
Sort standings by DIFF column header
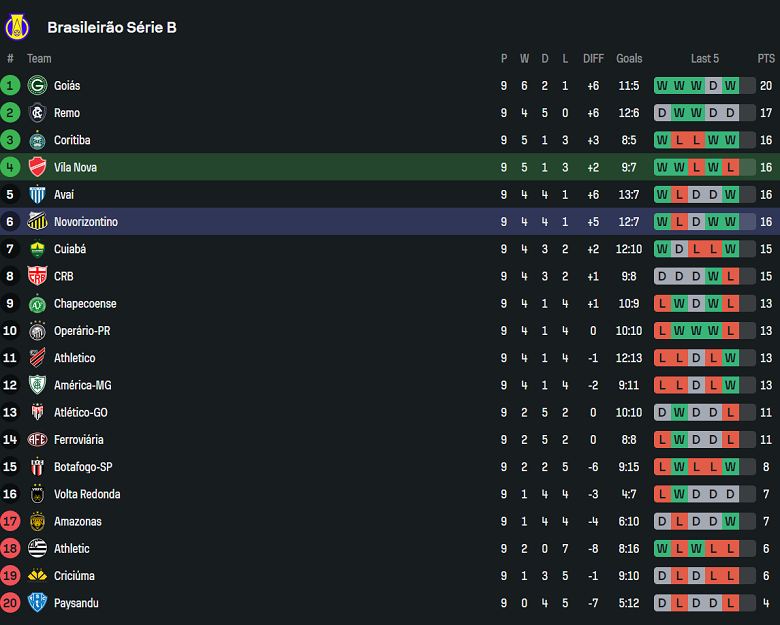(x=593, y=59)
